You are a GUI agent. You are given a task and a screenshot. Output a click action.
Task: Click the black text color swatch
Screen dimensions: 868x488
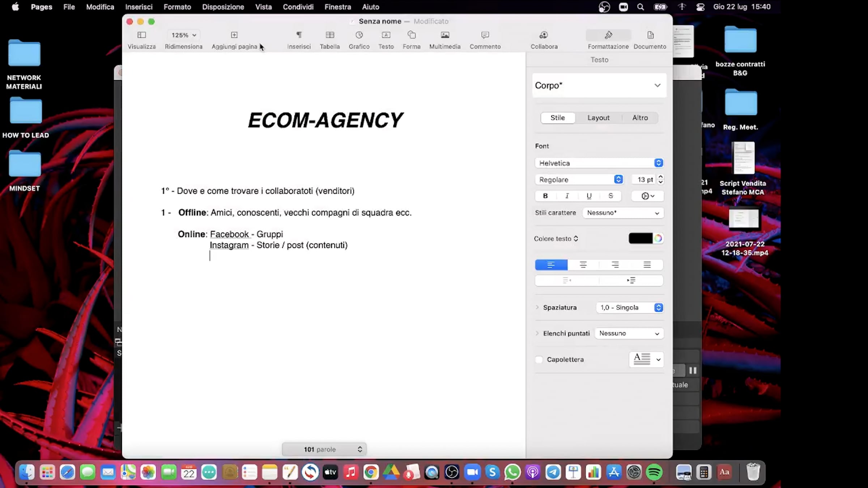[640, 238]
